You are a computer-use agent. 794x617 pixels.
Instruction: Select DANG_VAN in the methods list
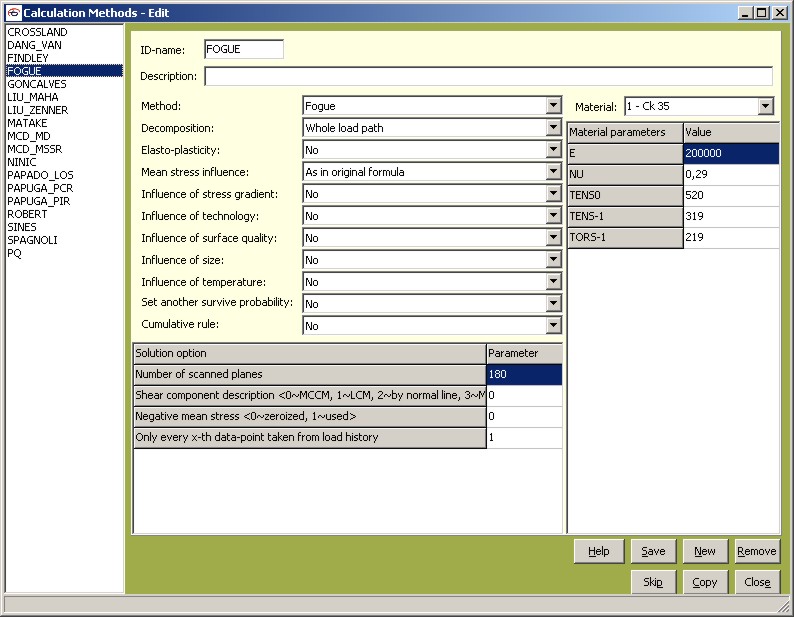(x=64, y=45)
